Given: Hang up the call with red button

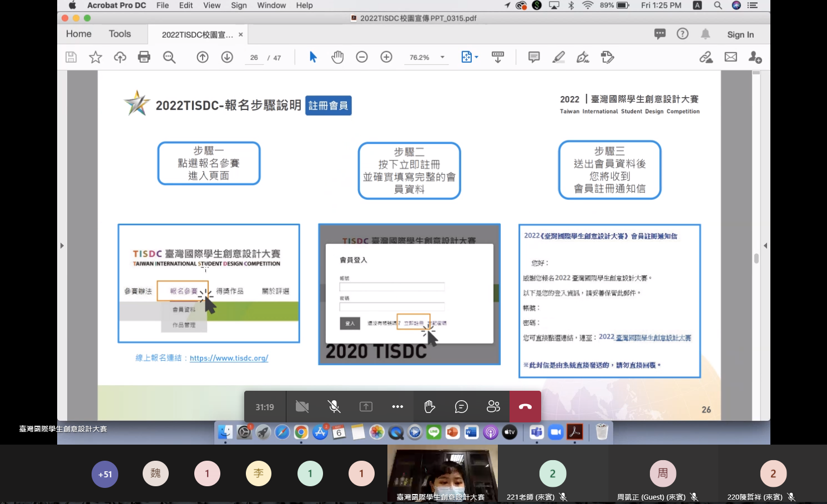Looking at the screenshot, I should point(525,407).
